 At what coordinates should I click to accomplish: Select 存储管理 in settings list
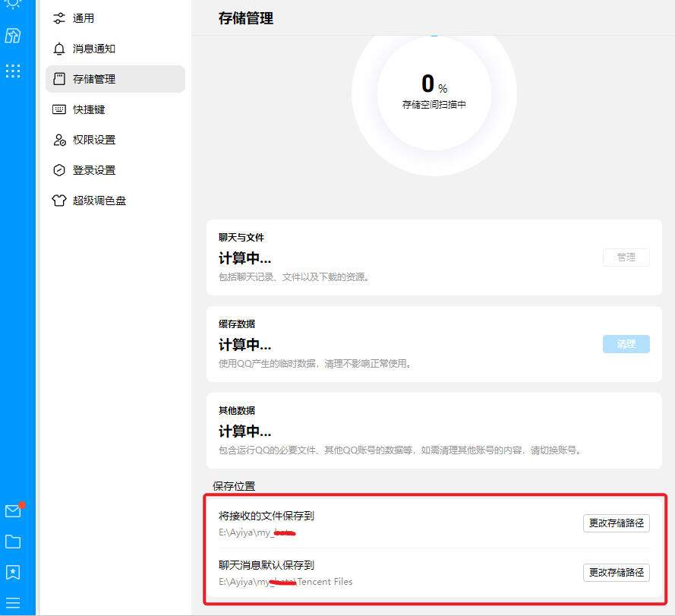point(94,79)
